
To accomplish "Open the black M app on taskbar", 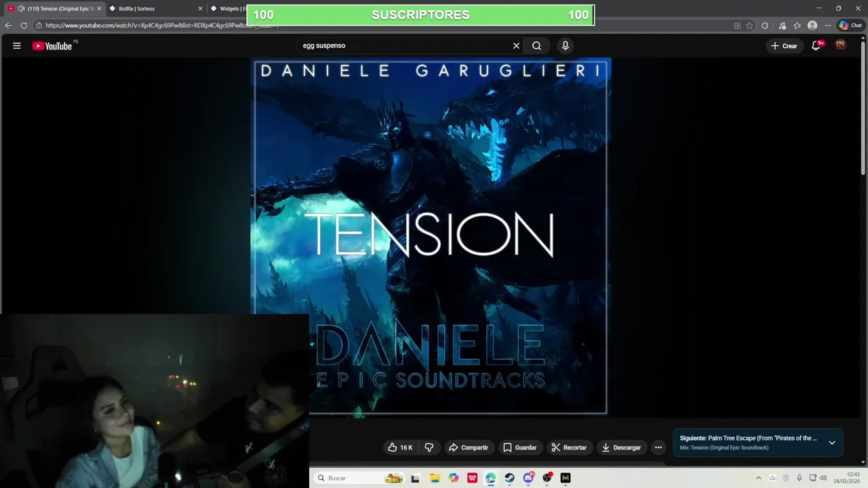I will pos(566,478).
